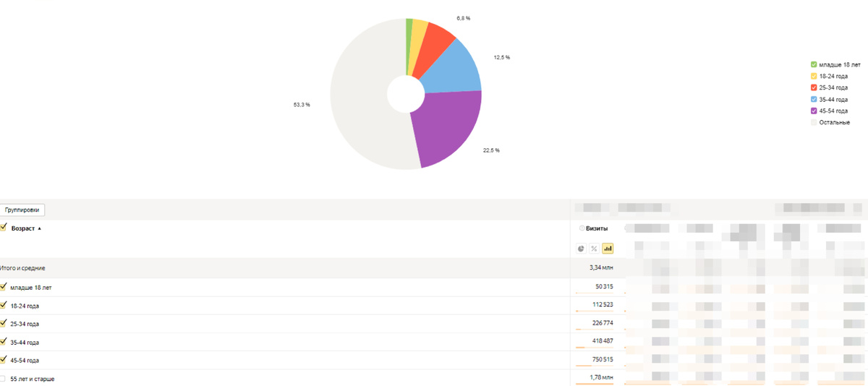Toggle the Возраст header checkbox
Image resolution: width=868 pixels, height=386 pixels.
pos(4,228)
